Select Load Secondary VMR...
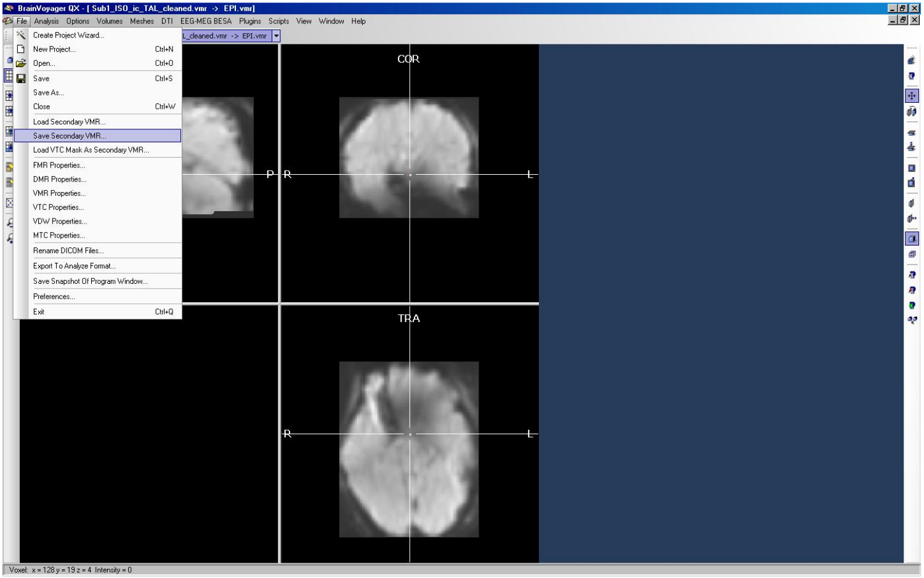Image resolution: width=924 pixels, height=578 pixels. coord(97,122)
